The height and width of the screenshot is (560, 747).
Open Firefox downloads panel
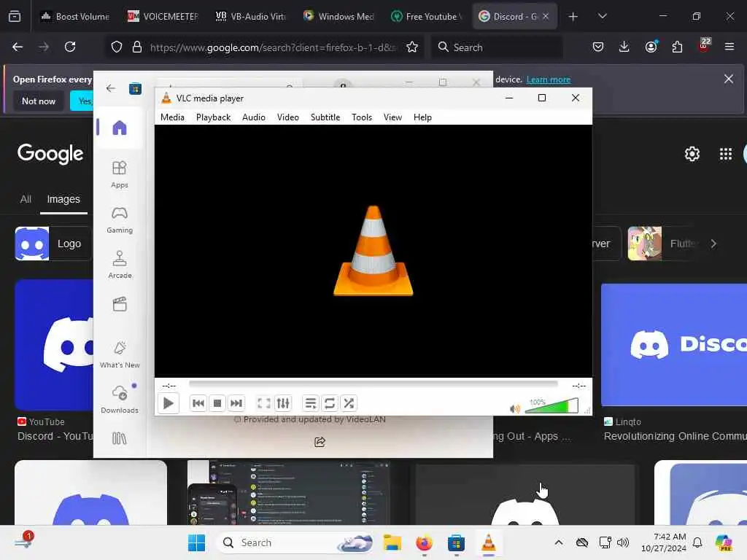click(624, 47)
